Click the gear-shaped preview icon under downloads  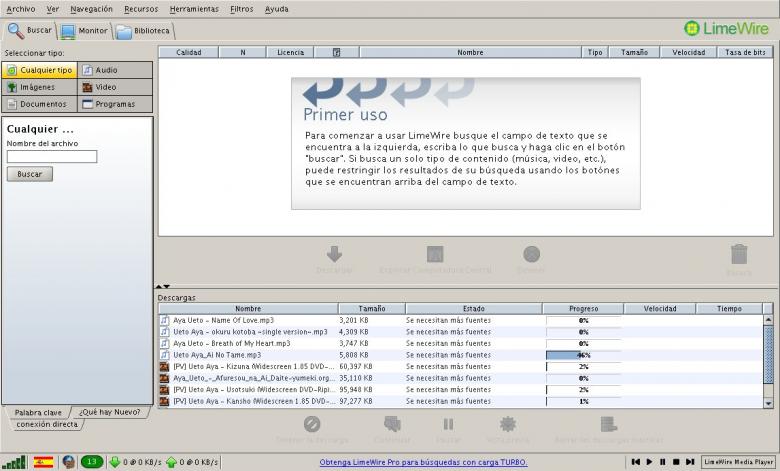(x=507, y=424)
